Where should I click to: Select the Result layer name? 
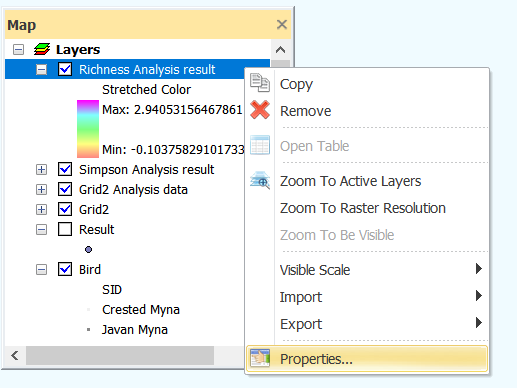click(96, 230)
